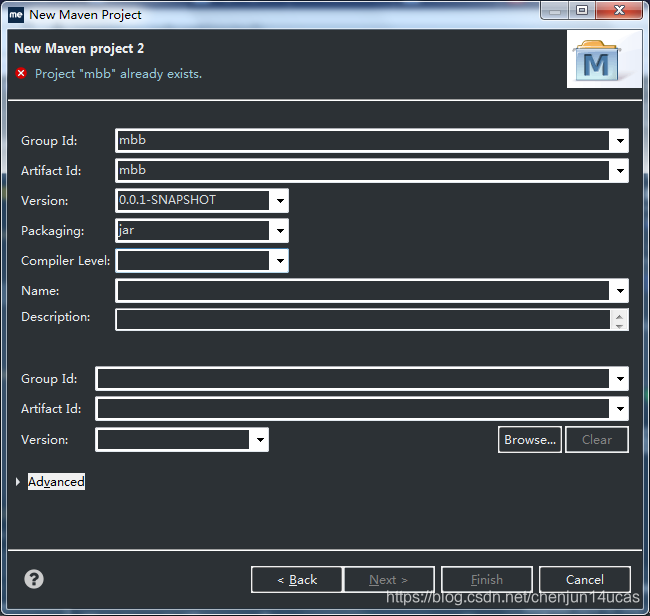Maximize the New Maven Project window
This screenshot has width=650, height=616.
[x=582, y=10]
